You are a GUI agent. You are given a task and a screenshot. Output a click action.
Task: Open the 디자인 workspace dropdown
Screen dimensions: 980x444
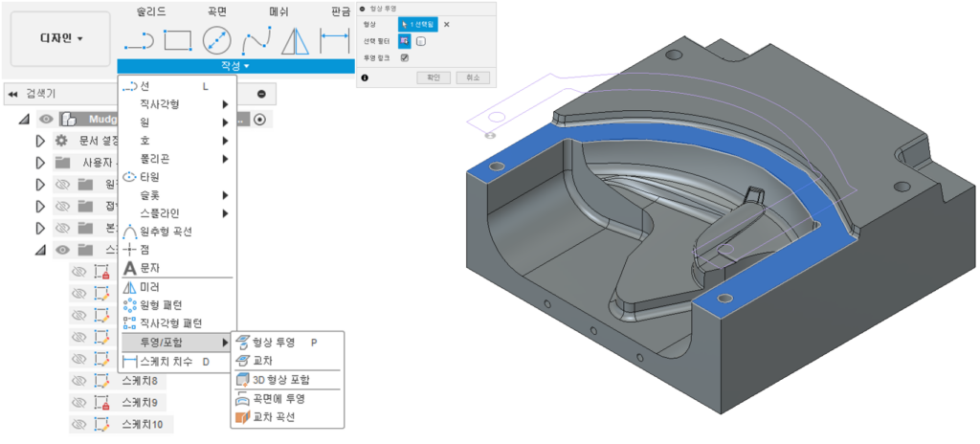coord(60,39)
